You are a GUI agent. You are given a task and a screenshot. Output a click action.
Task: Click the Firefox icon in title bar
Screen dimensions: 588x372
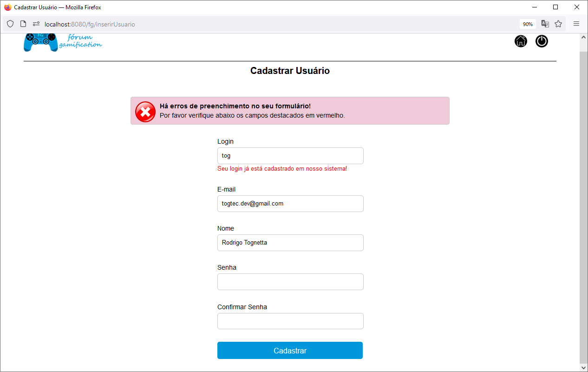7,7
